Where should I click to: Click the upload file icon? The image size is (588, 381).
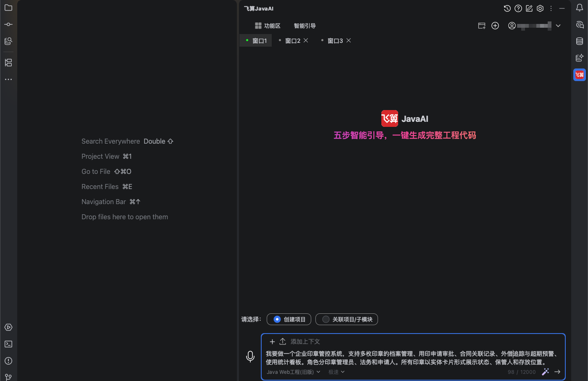click(x=283, y=342)
